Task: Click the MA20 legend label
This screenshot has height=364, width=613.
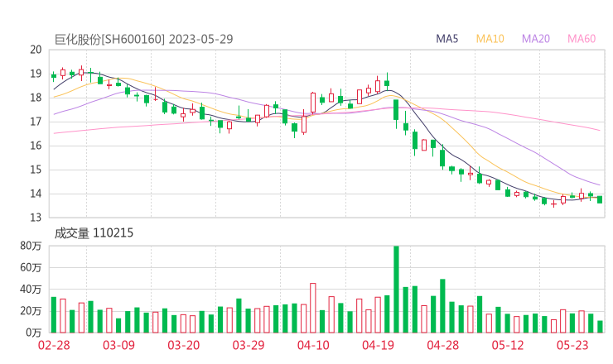Action: click(x=536, y=39)
